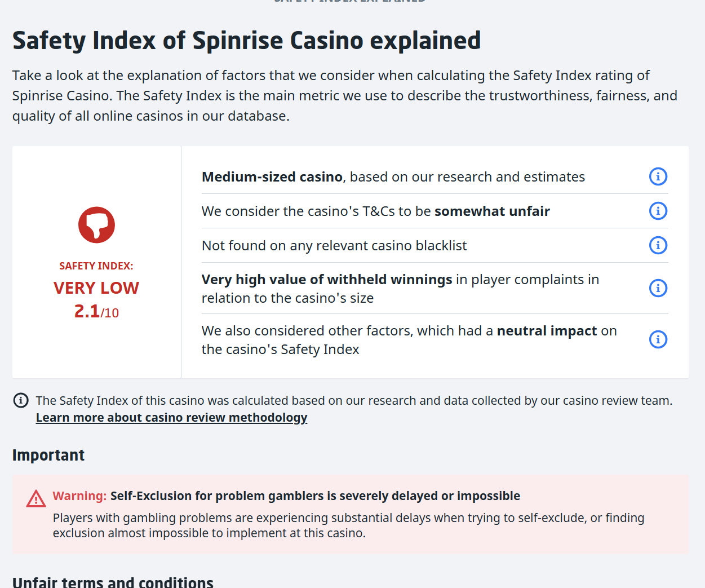Click info icon beside Safety Index calculation note
The image size is (705, 588).
(x=21, y=401)
